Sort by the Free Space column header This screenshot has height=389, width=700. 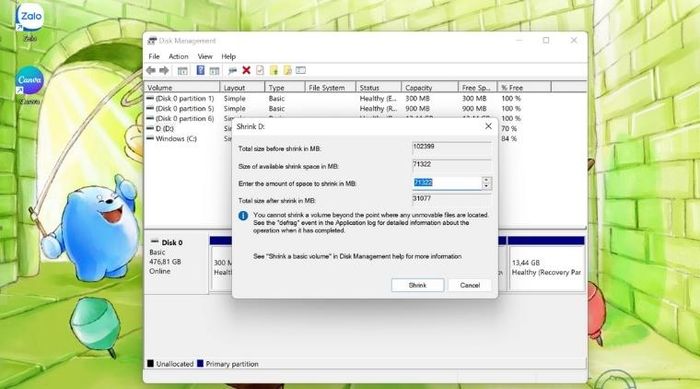pos(477,87)
